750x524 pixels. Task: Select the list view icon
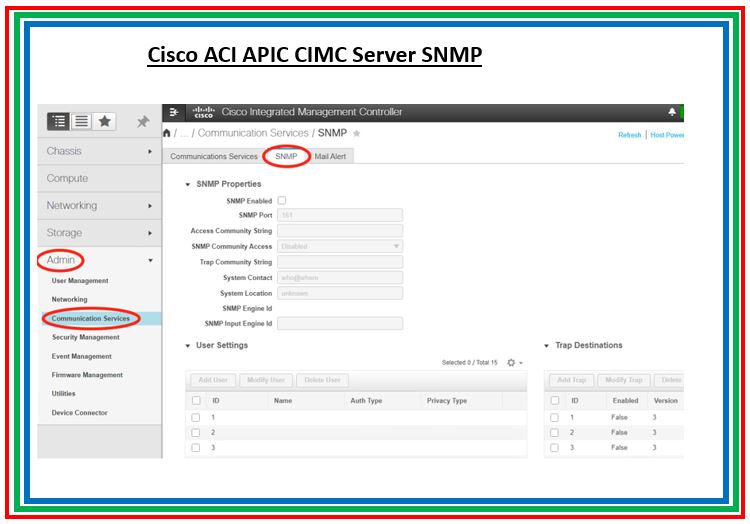point(81,121)
